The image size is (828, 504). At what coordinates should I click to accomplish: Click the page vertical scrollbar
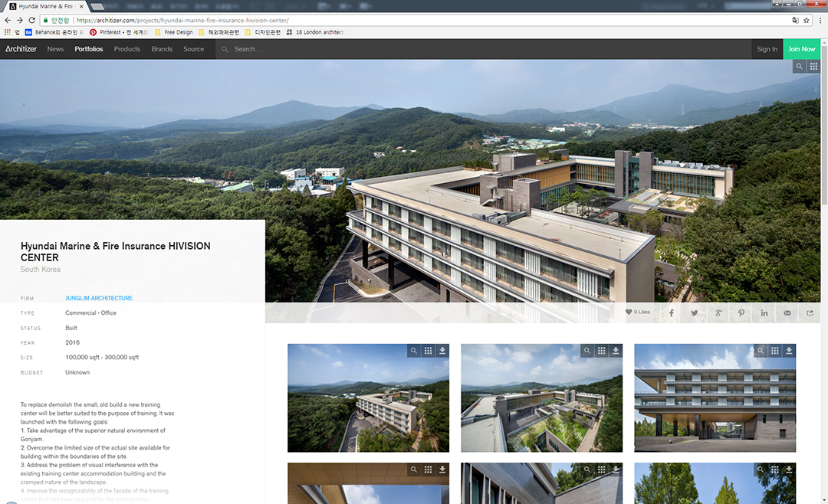click(x=824, y=126)
